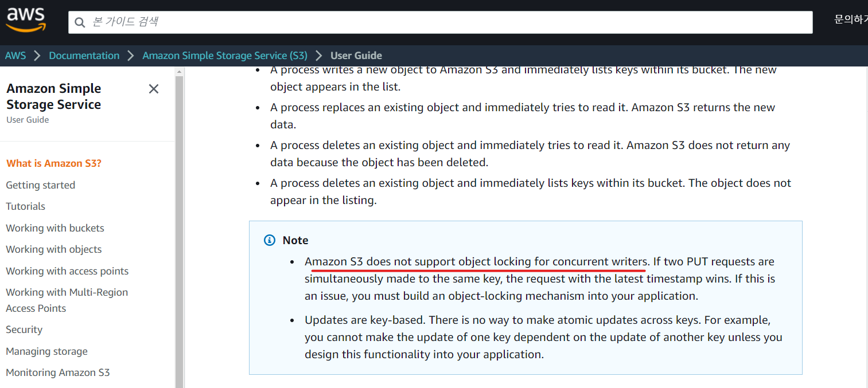The height and width of the screenshot is (388, 868).
Task: Close the sidebar navigation panel
Action: [154, 89]
